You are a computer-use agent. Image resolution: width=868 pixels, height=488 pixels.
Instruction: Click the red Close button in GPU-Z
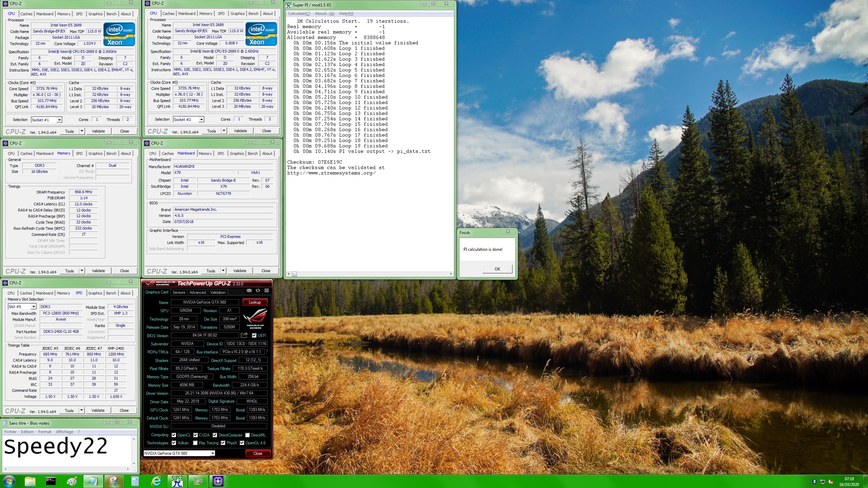pos(258,453)
